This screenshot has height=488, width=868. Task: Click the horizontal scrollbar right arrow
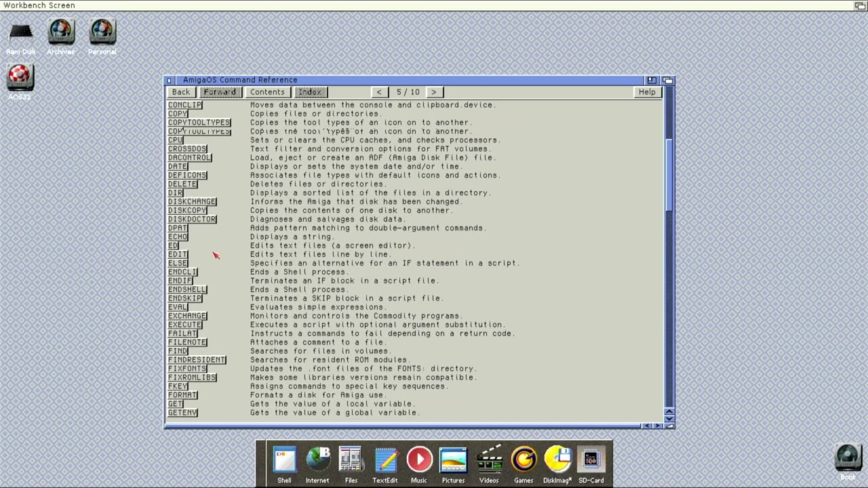(657, 426)
